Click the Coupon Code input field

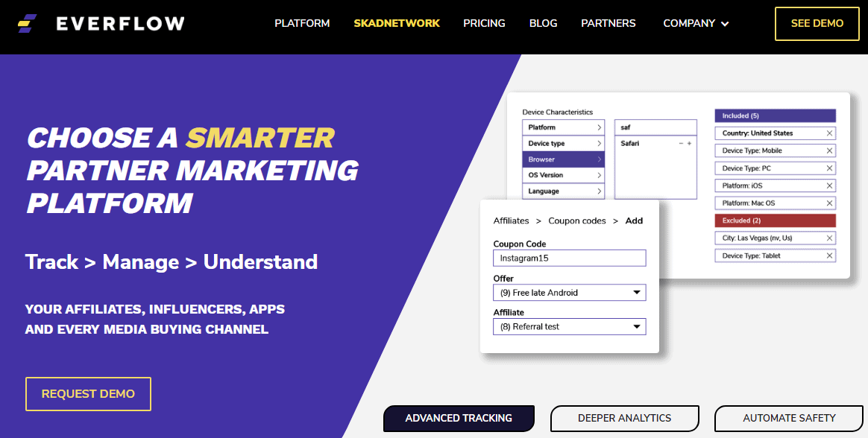click(570, 258)
